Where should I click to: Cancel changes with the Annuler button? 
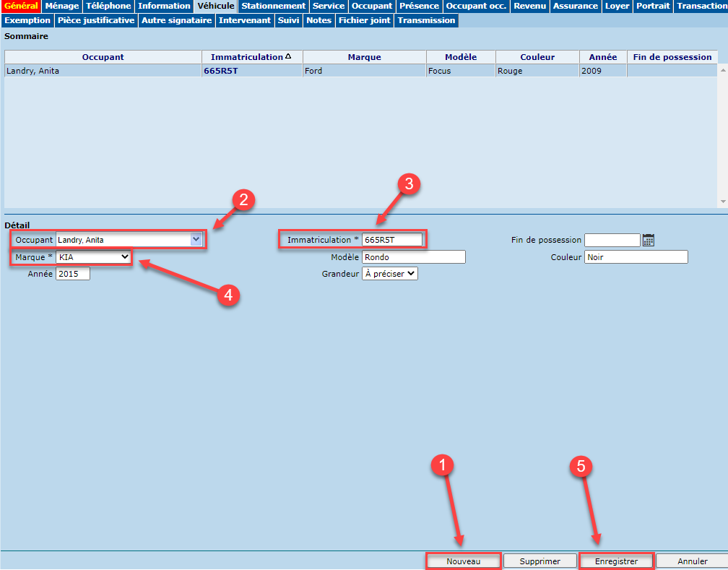[x=691, y=561]
